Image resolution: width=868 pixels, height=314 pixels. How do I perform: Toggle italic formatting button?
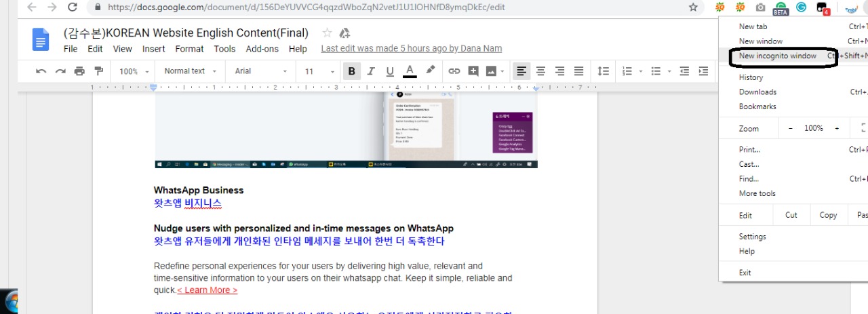pyautogui.click(x=371, y=71)
